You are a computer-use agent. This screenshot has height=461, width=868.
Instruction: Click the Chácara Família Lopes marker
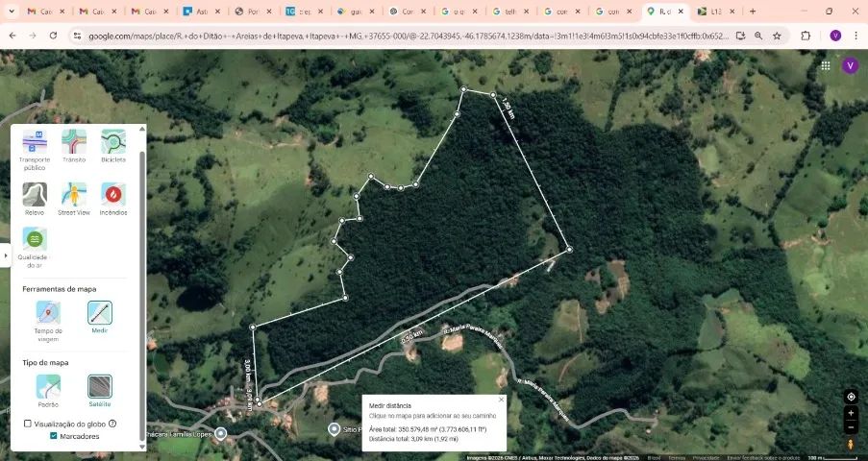[221, 433]
